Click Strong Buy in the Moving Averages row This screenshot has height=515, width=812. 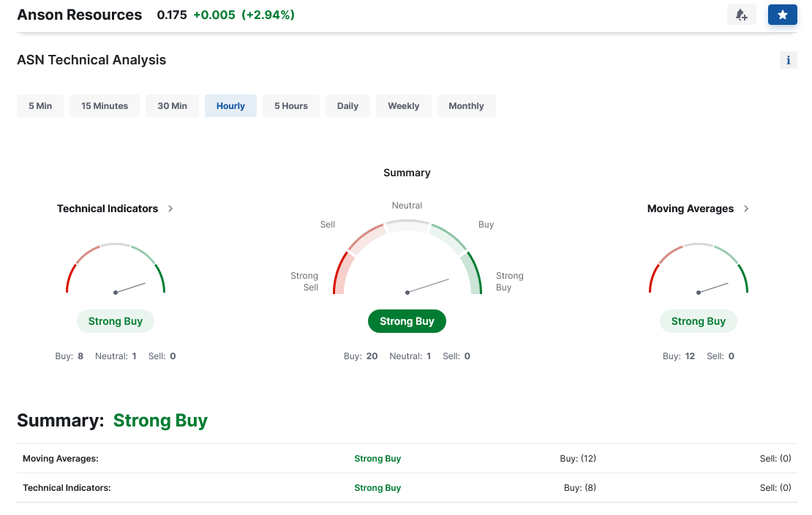click(x=377, y=459)
